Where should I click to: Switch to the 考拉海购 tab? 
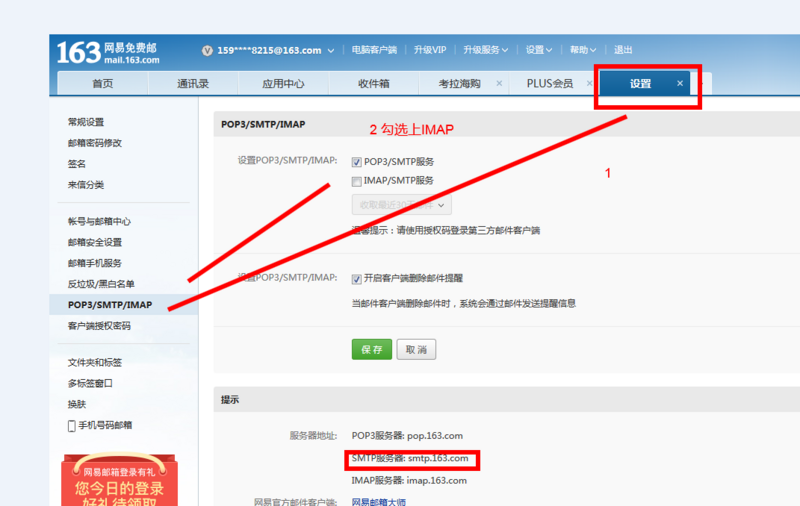coord(459,83)
